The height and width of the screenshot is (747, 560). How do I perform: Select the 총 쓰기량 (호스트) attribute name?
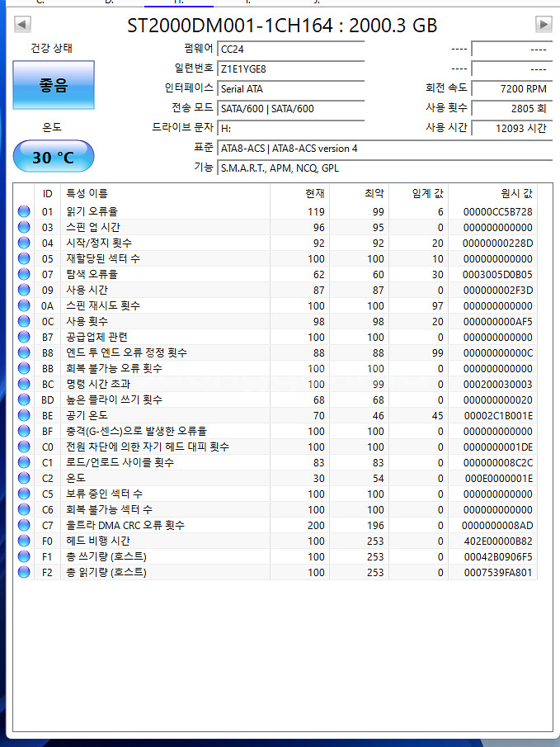pyautogui.click(x=106, y=556)
